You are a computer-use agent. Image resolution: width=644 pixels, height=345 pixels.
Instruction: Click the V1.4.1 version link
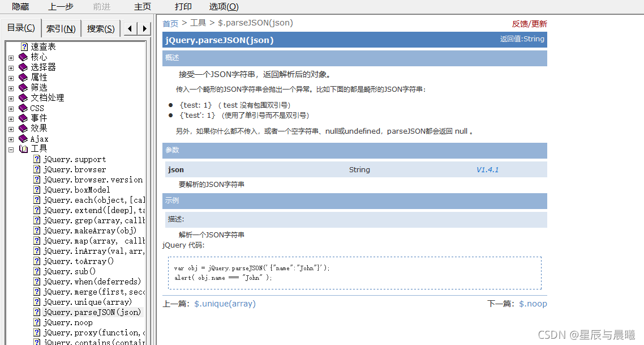pyautogui.click(x=487, y=169)
